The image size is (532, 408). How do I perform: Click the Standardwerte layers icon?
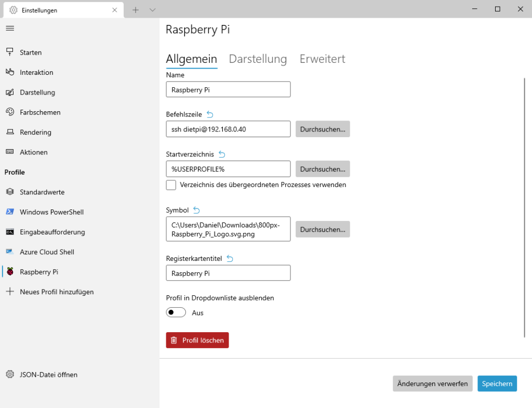tap(10, 192)
